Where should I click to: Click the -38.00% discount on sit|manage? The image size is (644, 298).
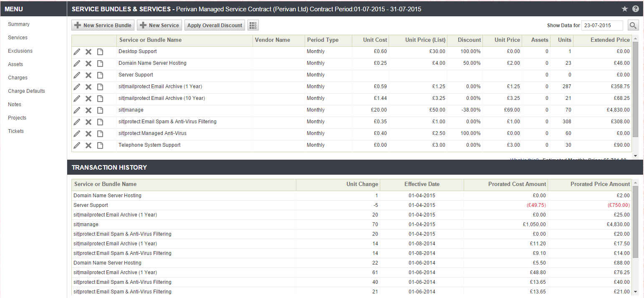pyautogui.click(x=470, y=110)
